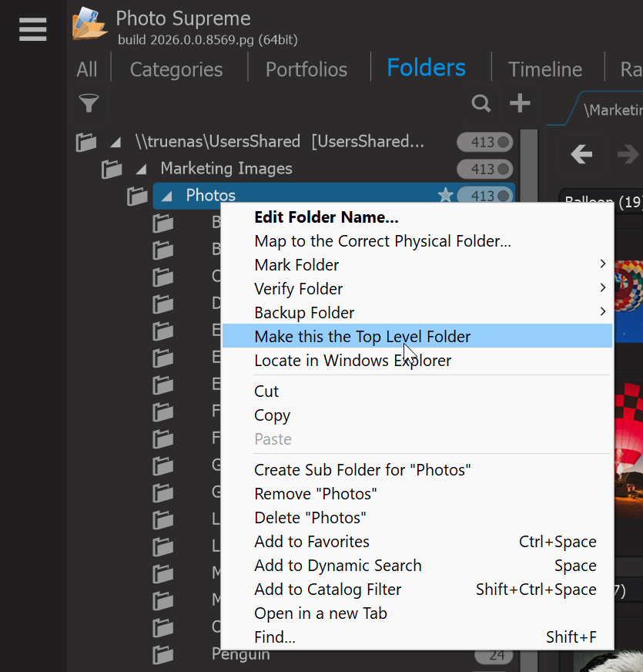Select the Marketing Images folder row
Viewport: 643px width, 672px height.
click(x=226, y=169)
